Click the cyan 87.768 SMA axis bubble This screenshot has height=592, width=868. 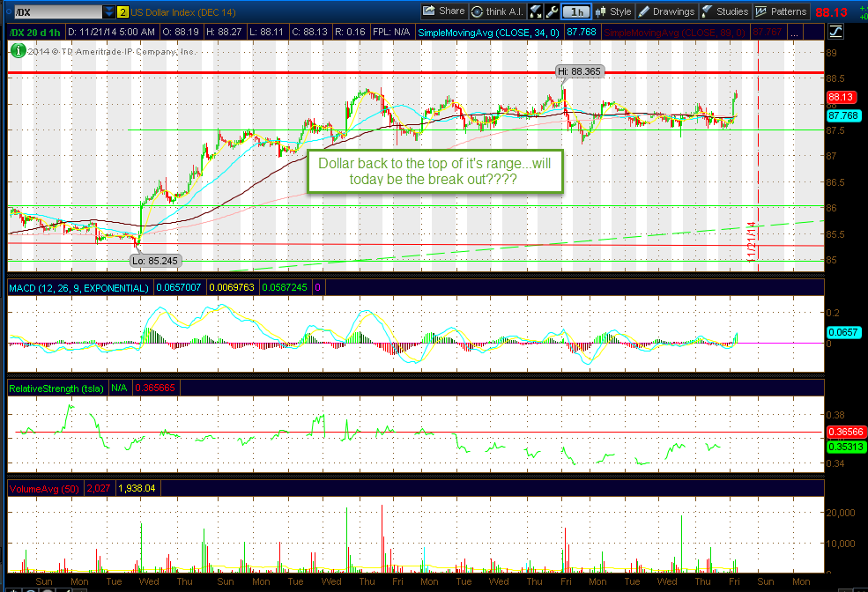click(x=843, y=115)
